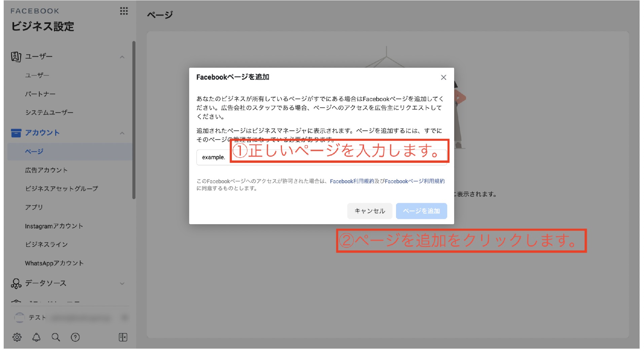Click the ページを追加 button
This screenshot has height=353, width=644.
(x=421, y=211)
